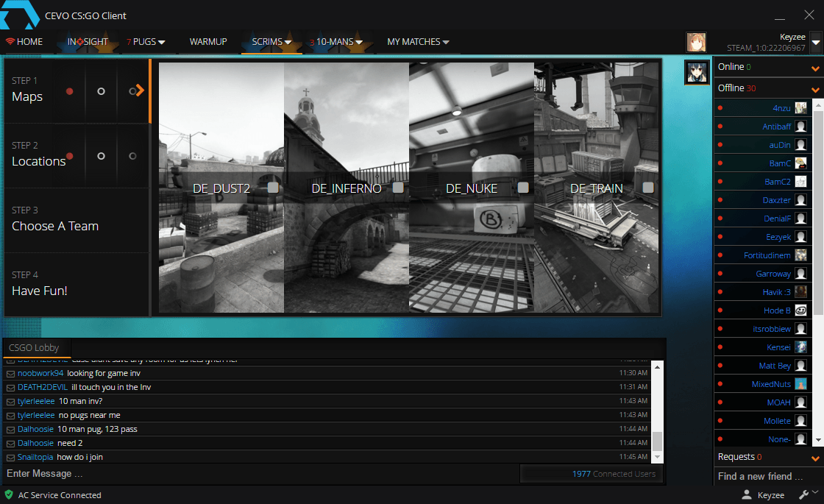Viewport: 824px width, 504px height.
Task: Click the chat scrollbar down arrow
Action: coord(657,457)
